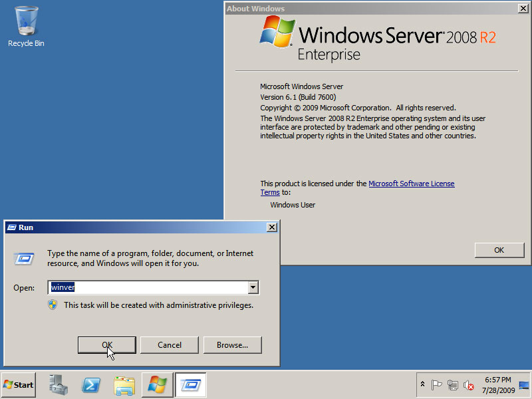Open Server Manager from the taskbar
Screen dimensions: 532x399
58,384
